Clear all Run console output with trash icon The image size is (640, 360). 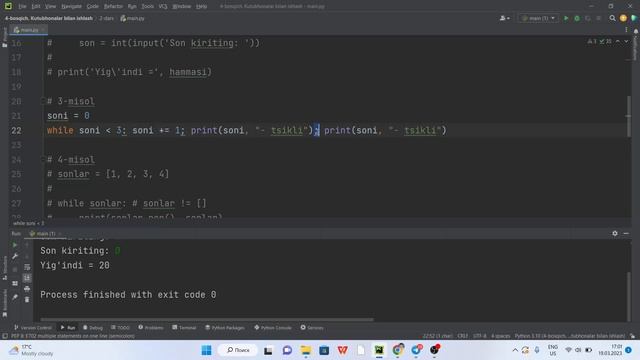coord(27,300)
